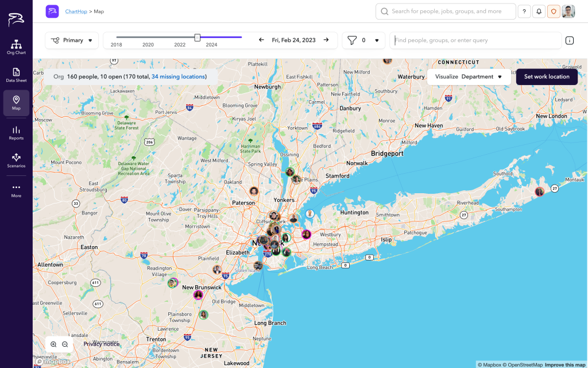Open Scenarios from the sidebar
This screenshot has width=588, height=368.
16,160
